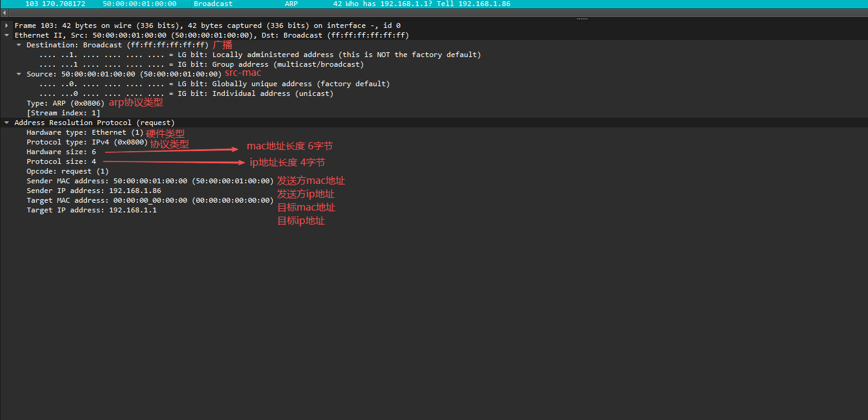Select the Target MAC address field

pyautogui.click(x=150, y=200)
